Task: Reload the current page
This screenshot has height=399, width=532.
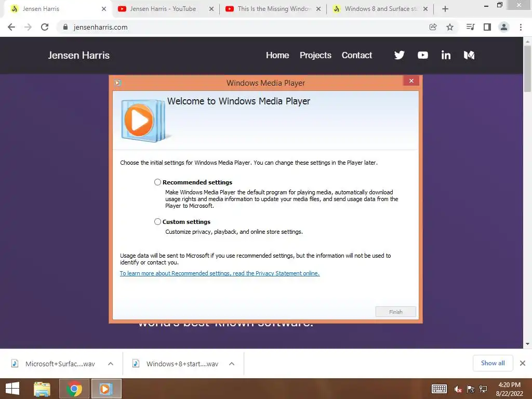Action: point(45,27)
